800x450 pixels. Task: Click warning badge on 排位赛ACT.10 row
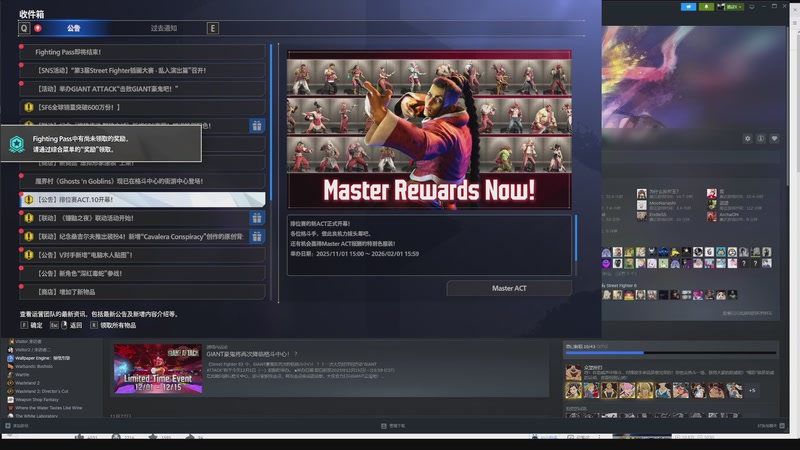29,199
